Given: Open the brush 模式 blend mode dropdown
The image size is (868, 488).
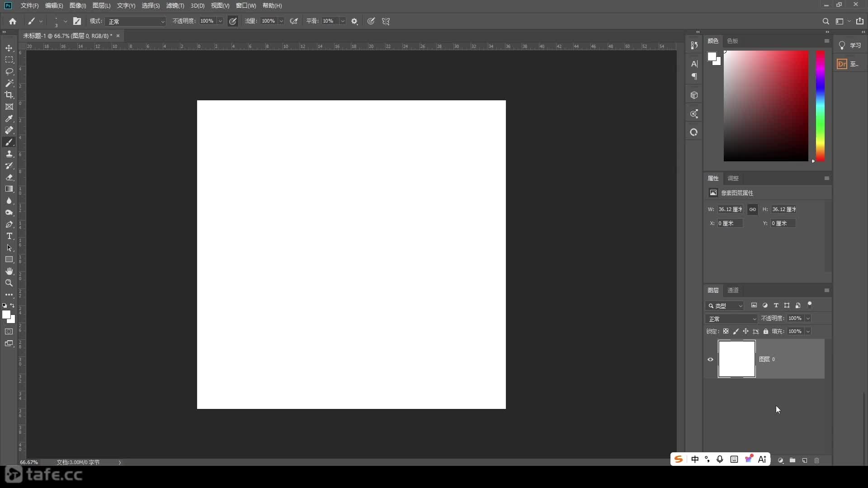Looking at the screenshot, I should [136, 21].
